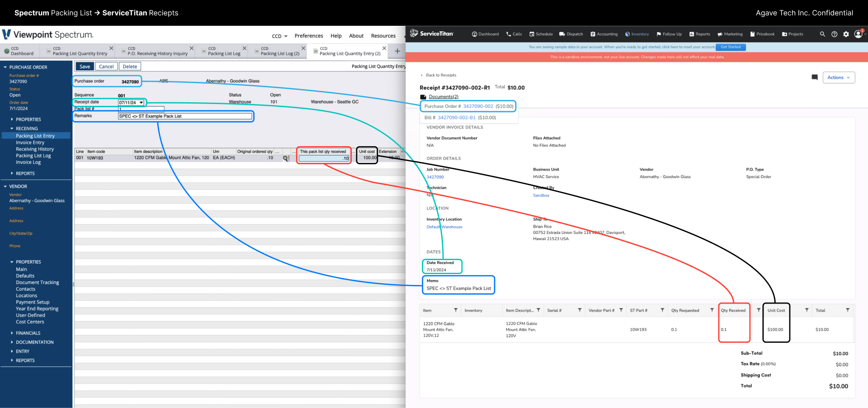Filter the Item Description column

pyautogui.click(x=538, y=310)
